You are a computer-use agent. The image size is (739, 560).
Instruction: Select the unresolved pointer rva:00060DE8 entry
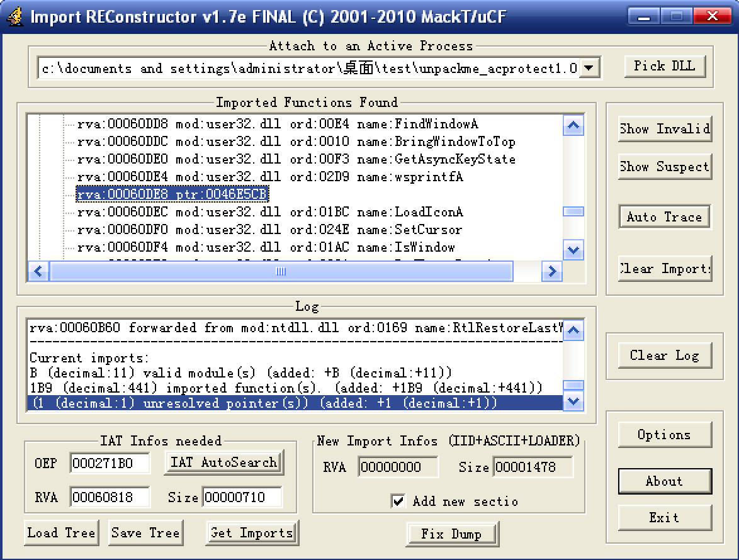coord(172,194)
